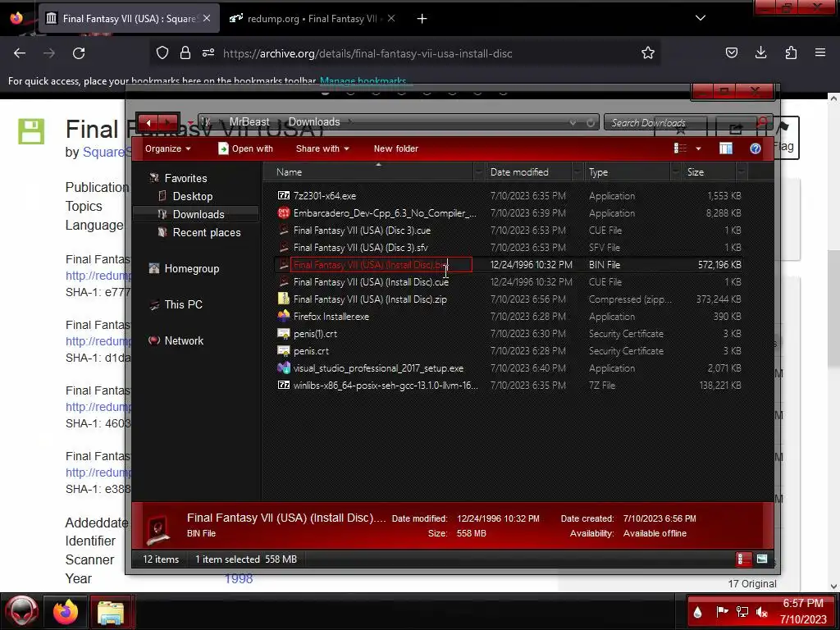Screen dimensions: 840x630
Task: Open the Share with menu
Action: pos(322,149)
